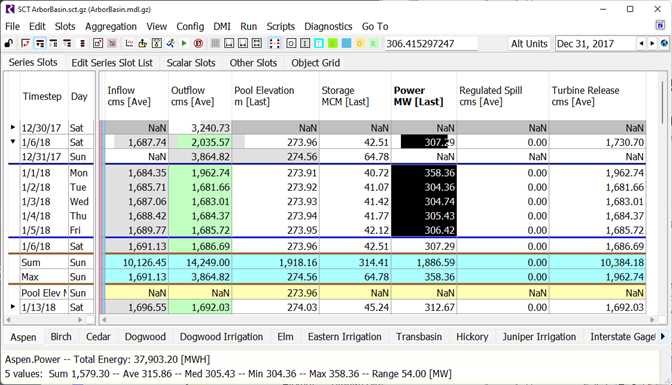
Task: Click the boxed O toolbar icon
Action: [291, 43]
